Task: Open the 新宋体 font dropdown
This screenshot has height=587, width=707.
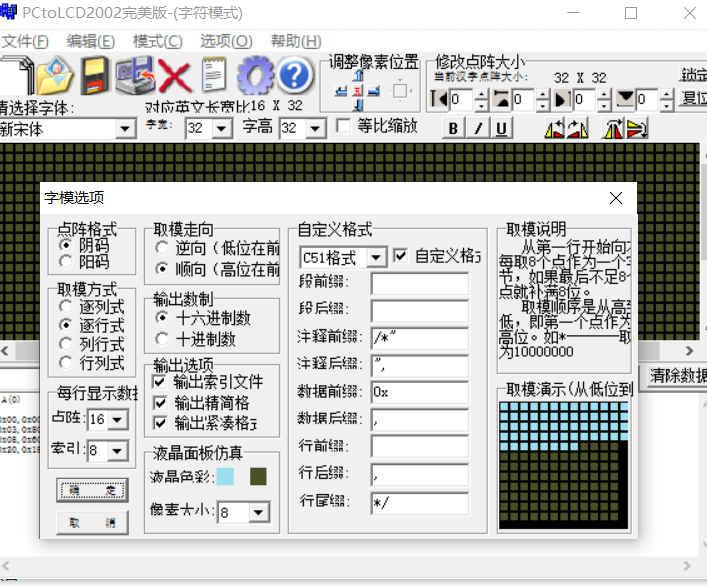Action: 125,129
